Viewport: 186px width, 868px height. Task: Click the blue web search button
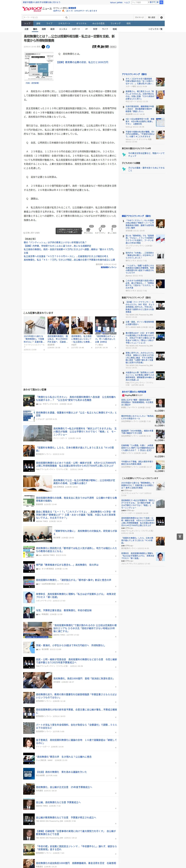pos(161,2)
